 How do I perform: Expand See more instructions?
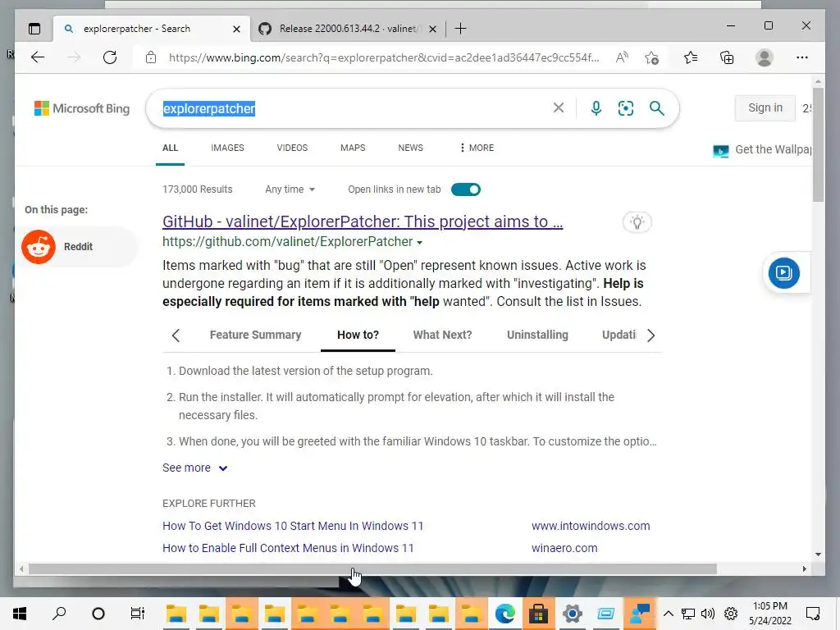point(195,468)
